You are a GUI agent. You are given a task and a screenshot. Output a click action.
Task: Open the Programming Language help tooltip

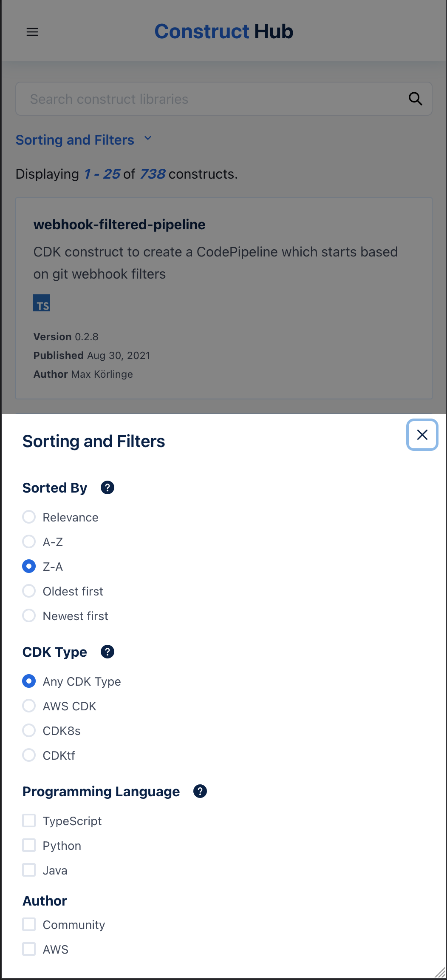[200, 791]
